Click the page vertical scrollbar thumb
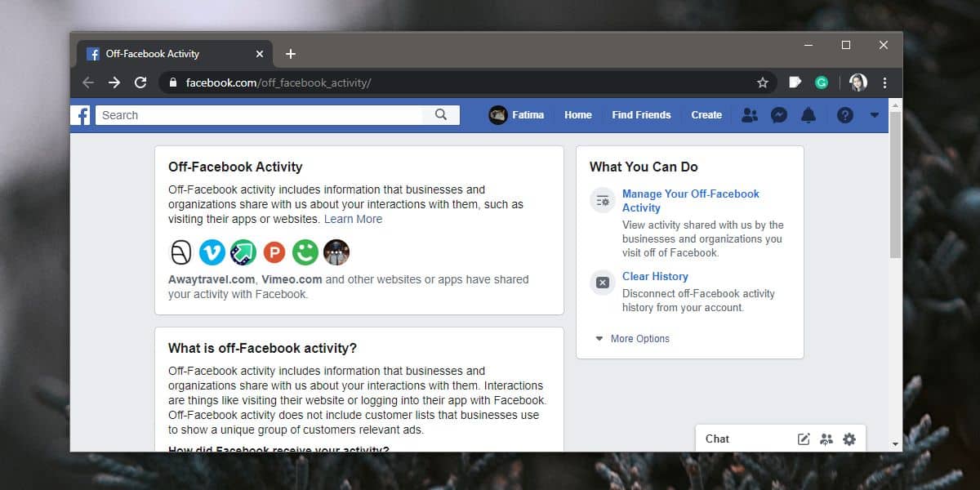Image resolution: width=980 pixels, height=490 pixels. coord(896,186)
